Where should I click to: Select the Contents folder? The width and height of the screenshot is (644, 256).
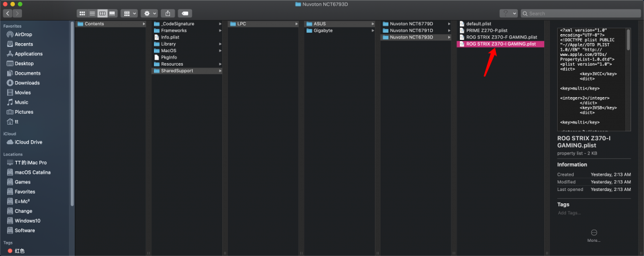pyautogui.click(x=111, y=24)
